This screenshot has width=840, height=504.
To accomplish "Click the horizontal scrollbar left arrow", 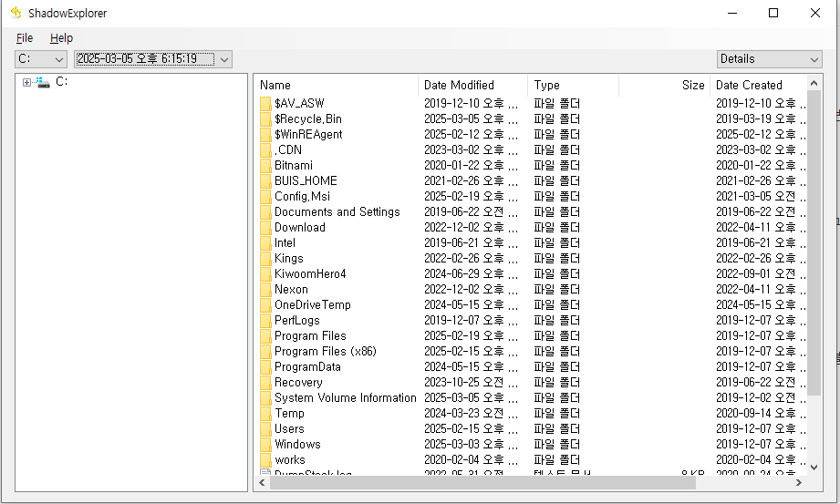I will tap(262, 482).
